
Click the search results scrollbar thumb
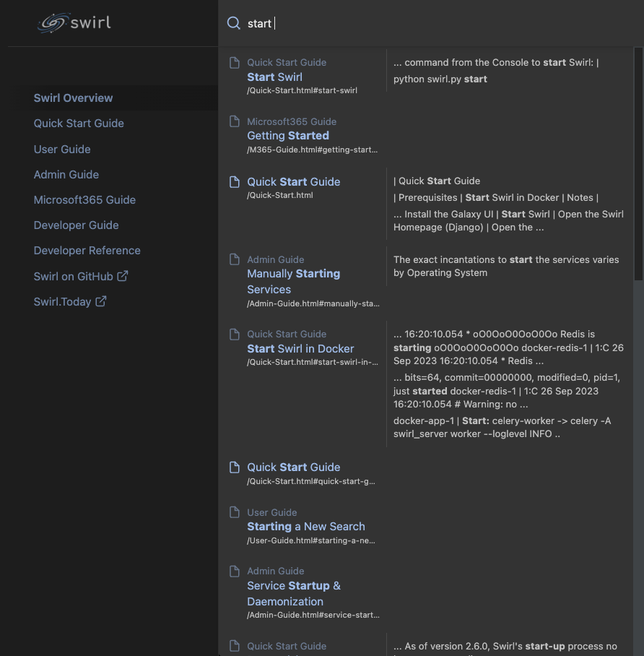point(638,164)
